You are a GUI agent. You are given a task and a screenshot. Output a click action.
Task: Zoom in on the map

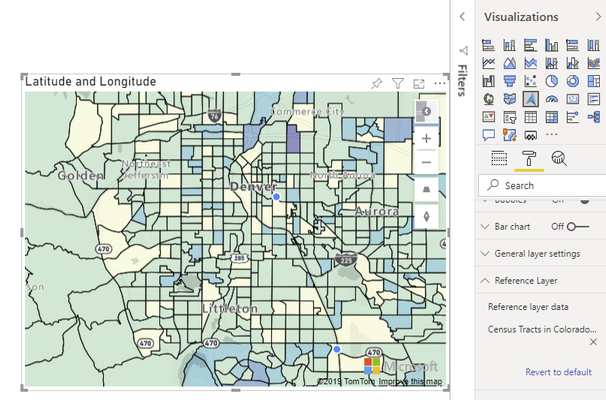pos(426,138)
